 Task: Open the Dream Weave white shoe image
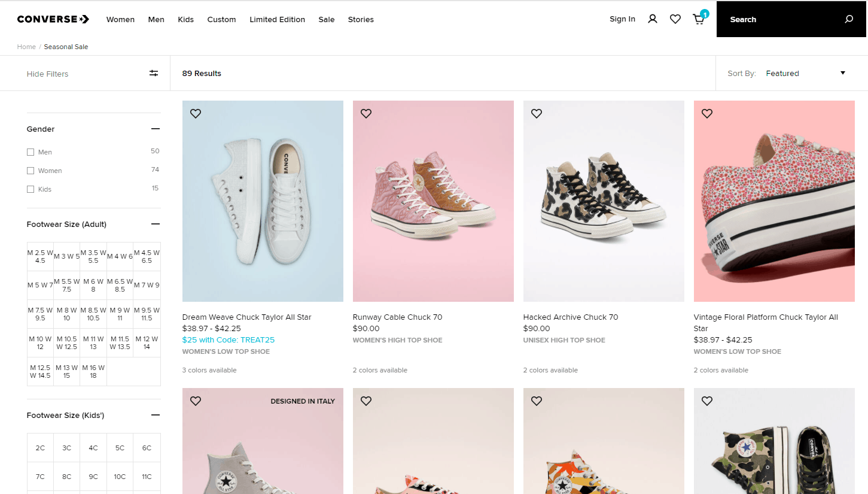(x=263, y=201)
